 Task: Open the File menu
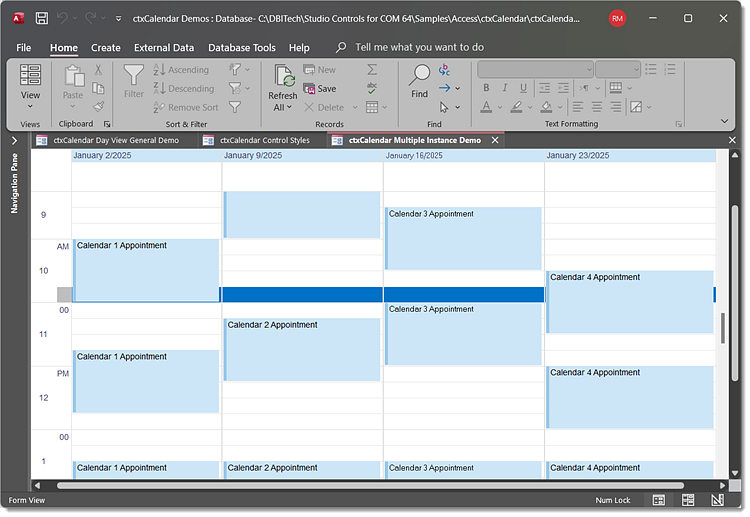coord(23,48)
